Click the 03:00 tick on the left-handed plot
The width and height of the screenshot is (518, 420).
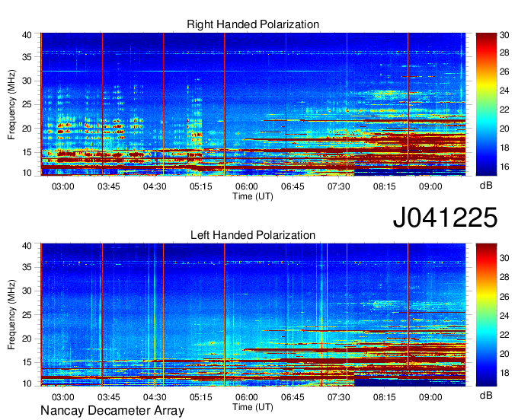62,397
